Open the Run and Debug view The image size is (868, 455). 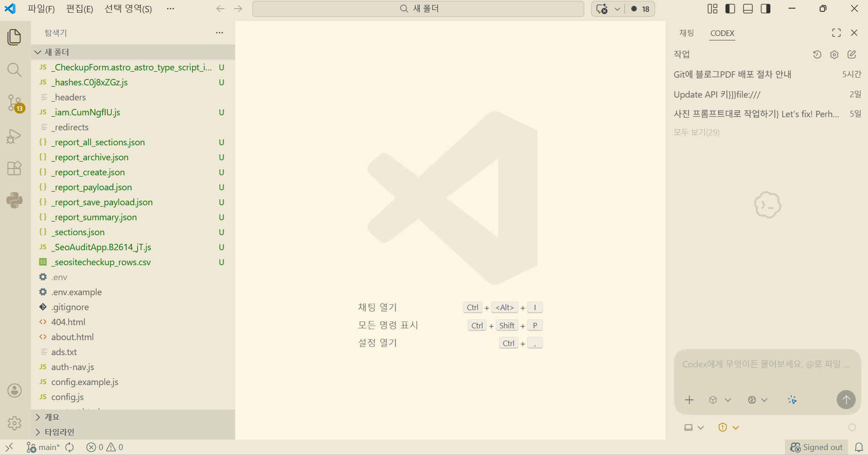click(x=15, y=136)
